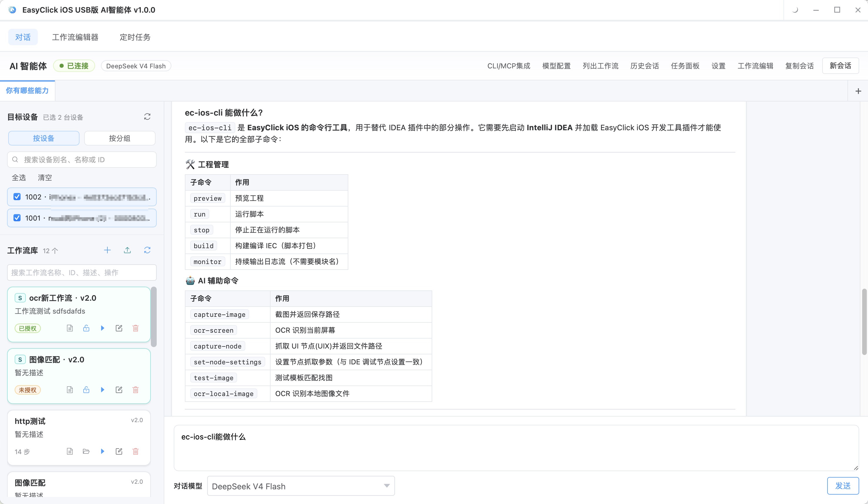Click the S badge on 图像匹配 · v2.0 card
868x504 pixels.
(x=20, y=359)
